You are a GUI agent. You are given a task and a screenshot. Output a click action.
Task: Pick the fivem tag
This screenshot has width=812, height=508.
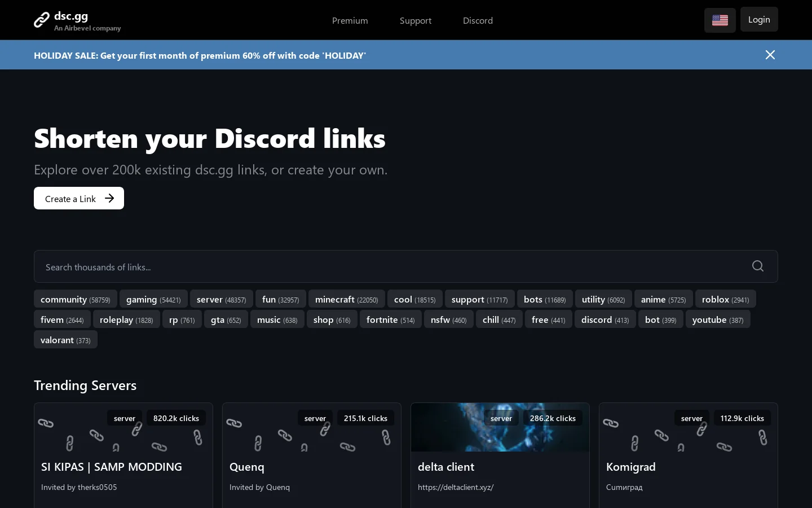point(62,319)
